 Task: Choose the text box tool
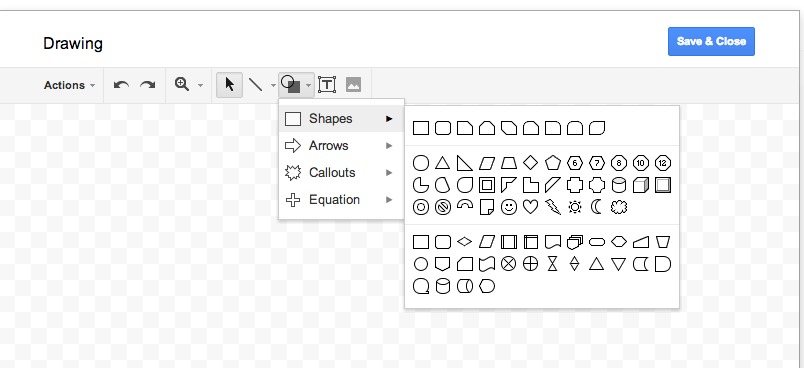point(327,85)
